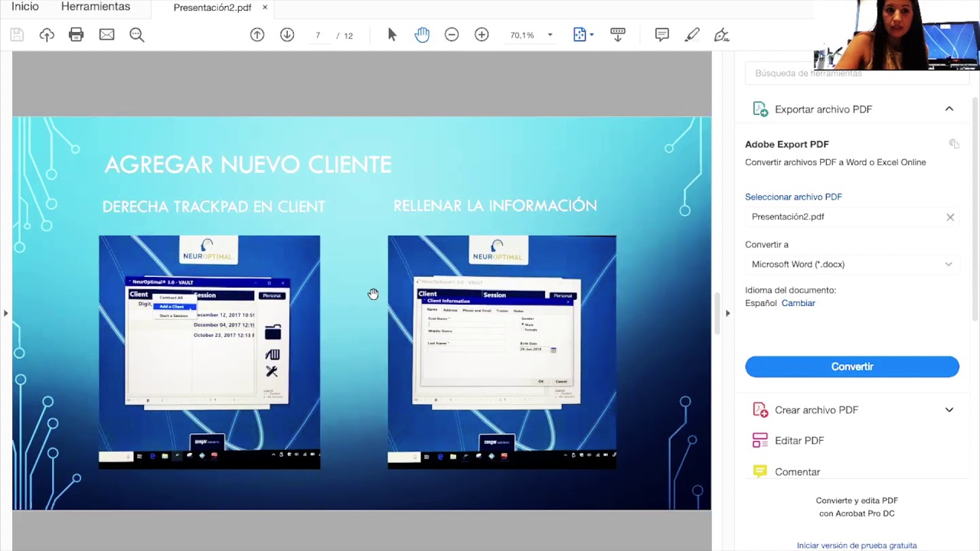Click the left slide screenshot image
Screen dimensions: 980x551
[x=209, y=352]
